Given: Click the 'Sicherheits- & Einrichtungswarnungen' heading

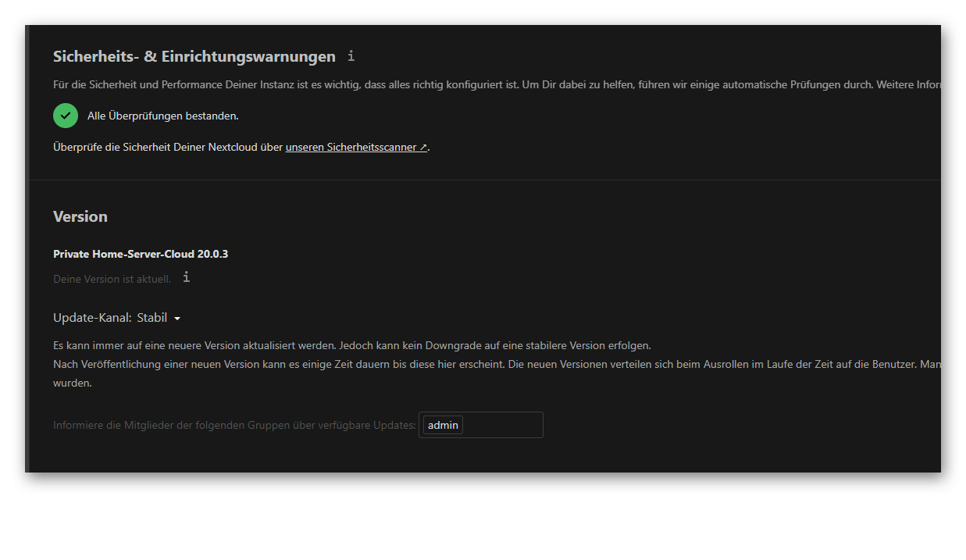Looking at the screenshot, I should click(x=194, y=56).
